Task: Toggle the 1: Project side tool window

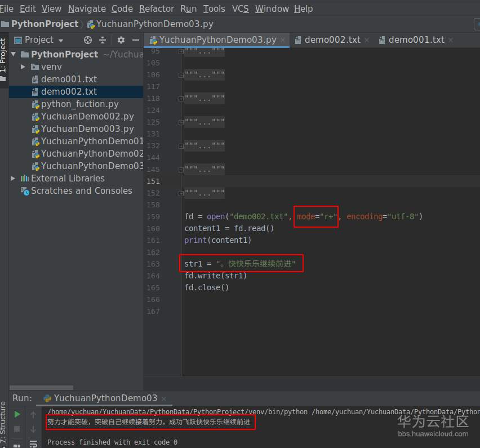Action: tap(3, 60)
